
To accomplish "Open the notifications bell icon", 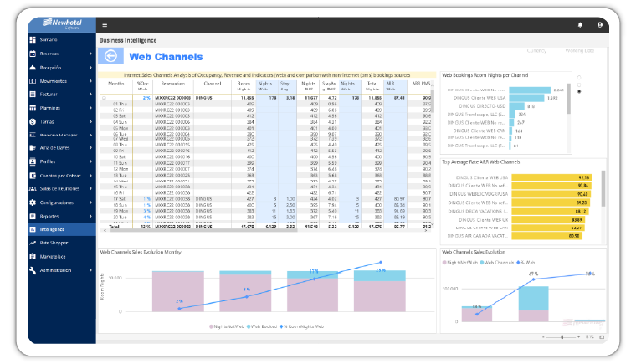I will pyautogui.click(x=580, y=25).
